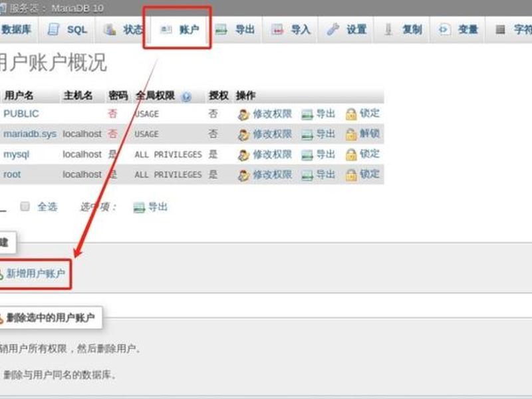Screen dimensions: 532x399
Task: Click edit privileges icon for mariadb.sys
Action: 243,135
